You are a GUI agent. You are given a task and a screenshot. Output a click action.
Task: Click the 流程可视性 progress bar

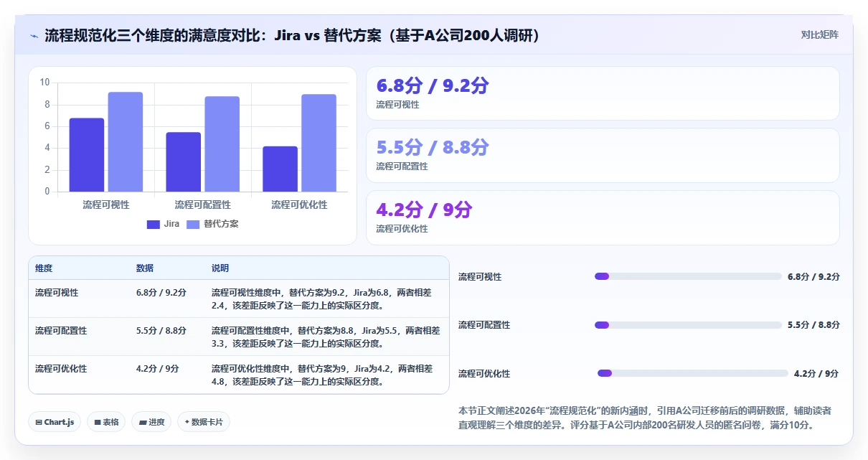point(688,276)
